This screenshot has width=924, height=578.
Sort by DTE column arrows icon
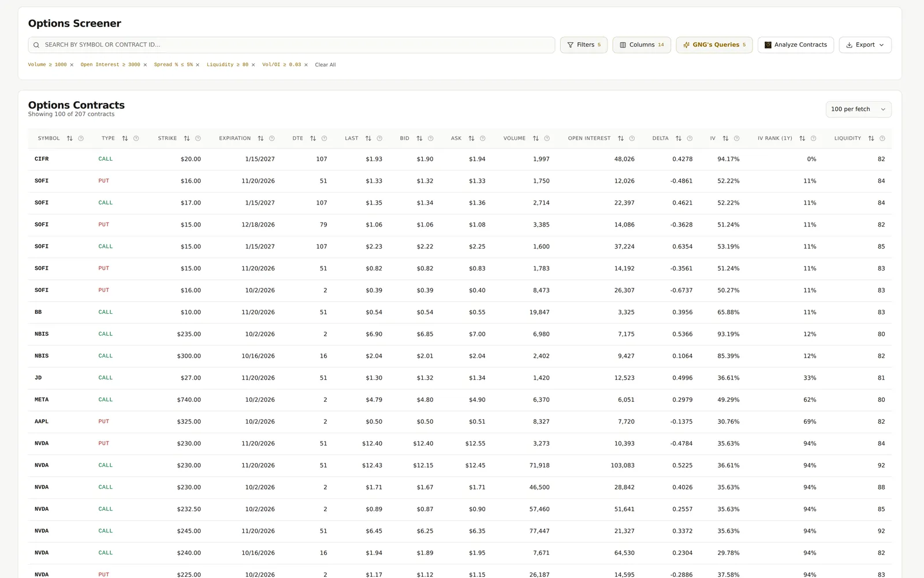click(x=313, y=139)
